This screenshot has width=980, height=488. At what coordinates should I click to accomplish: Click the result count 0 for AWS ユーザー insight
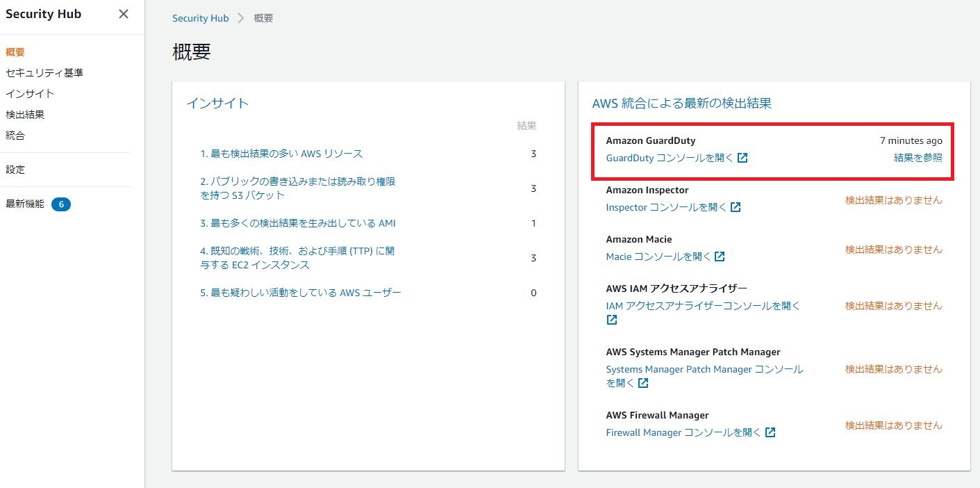click(x=533, y=293)
